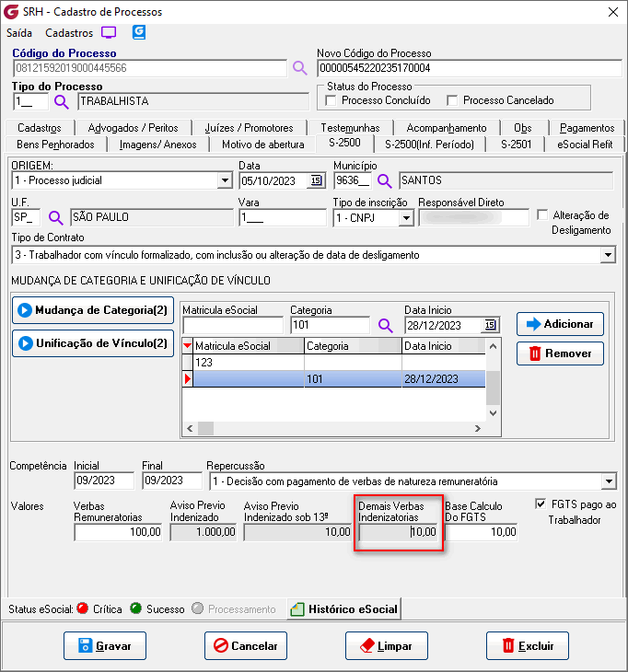Click the U.F. search magnifier icon
This screenshot has width=628, height=672.
(56, 217)
